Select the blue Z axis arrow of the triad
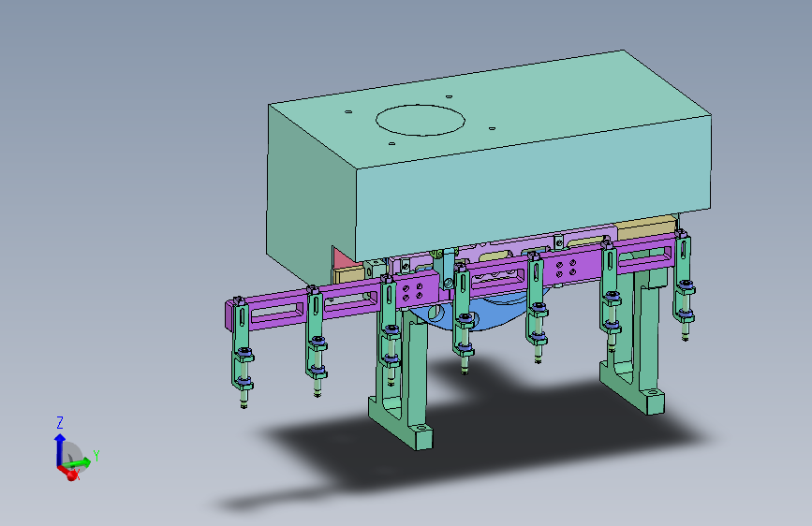Image resolution: width=812 pixels, height=526 pixels. tap(60, 450)
